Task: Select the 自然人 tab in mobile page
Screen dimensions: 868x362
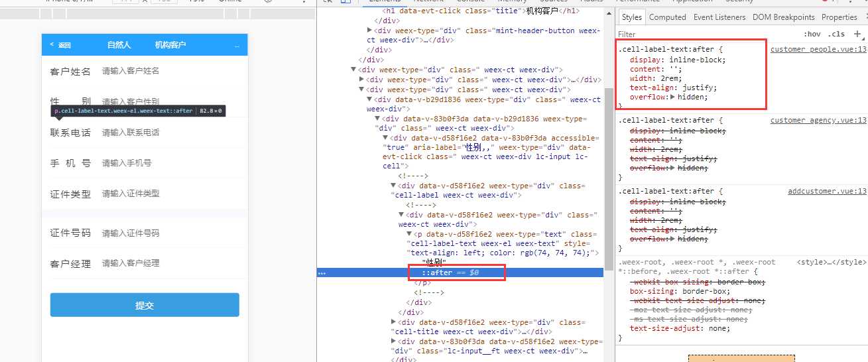Action: coord(119,45)
